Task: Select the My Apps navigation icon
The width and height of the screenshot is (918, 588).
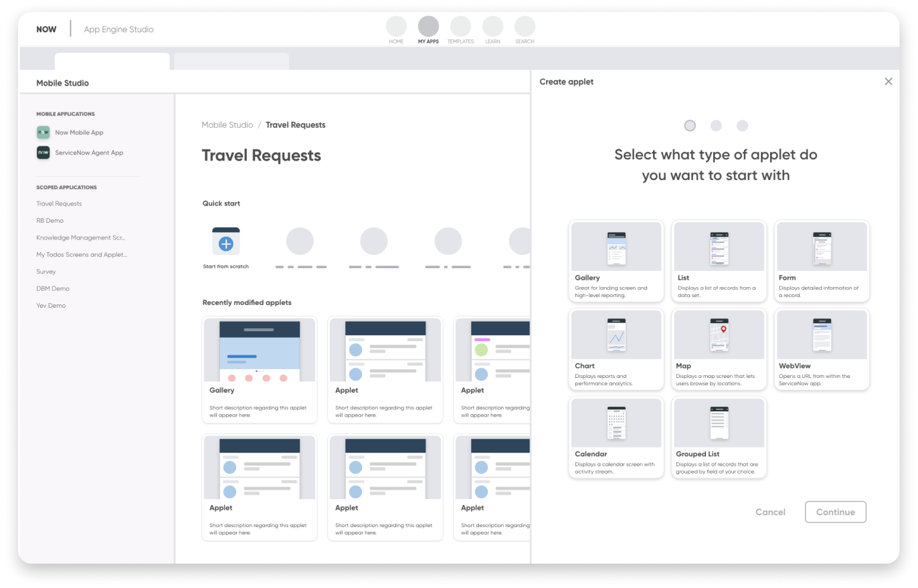Action: pyautogui.click(x=428, y=27)
